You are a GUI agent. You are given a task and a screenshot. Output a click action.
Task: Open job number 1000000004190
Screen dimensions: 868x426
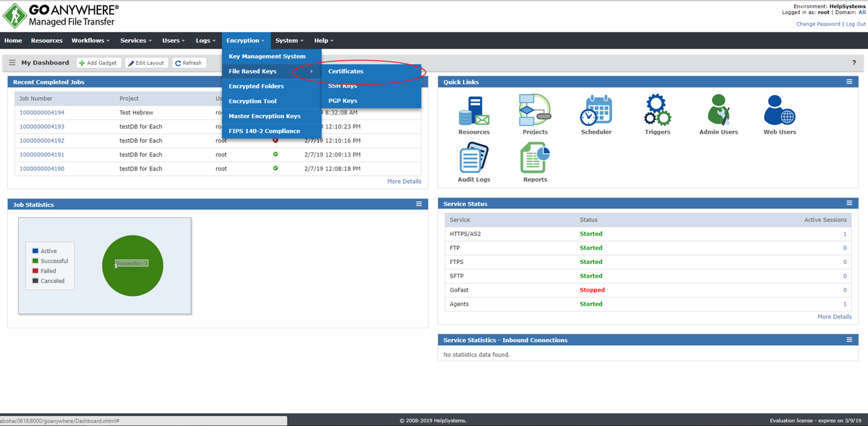pos(42,169)
